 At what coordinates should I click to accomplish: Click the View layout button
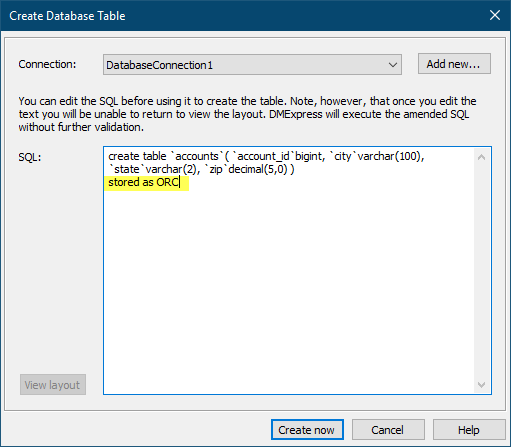(53, 385)
